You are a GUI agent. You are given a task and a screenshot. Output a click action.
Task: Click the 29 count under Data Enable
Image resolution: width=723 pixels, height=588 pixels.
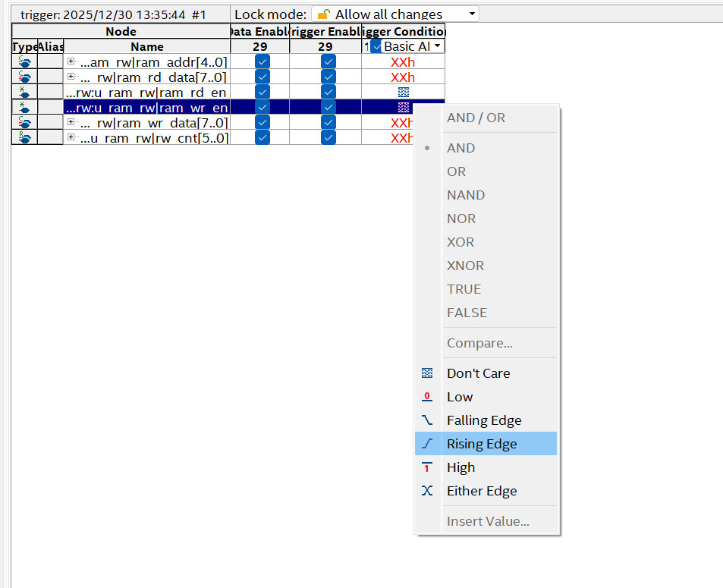260,46
